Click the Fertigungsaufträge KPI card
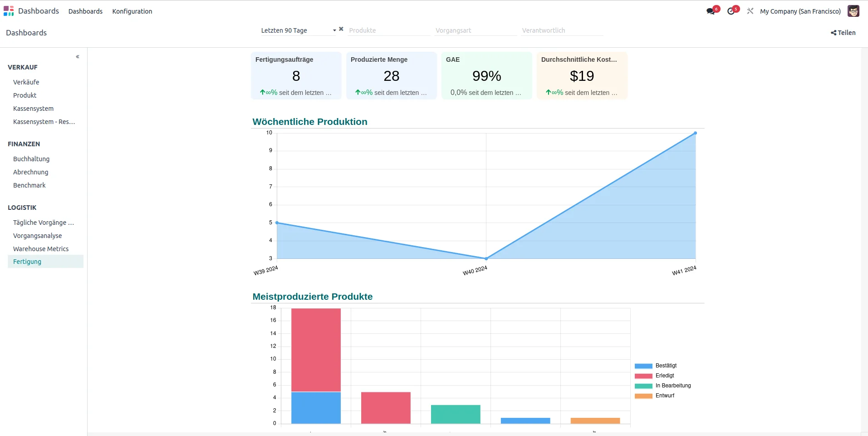This screenshot has height=436, width=868. tap(296, 75)
